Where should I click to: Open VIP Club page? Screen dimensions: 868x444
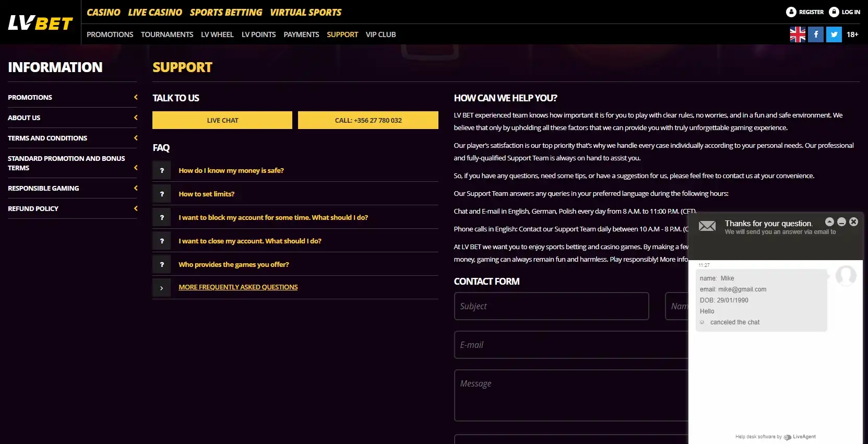coord(381,34)
